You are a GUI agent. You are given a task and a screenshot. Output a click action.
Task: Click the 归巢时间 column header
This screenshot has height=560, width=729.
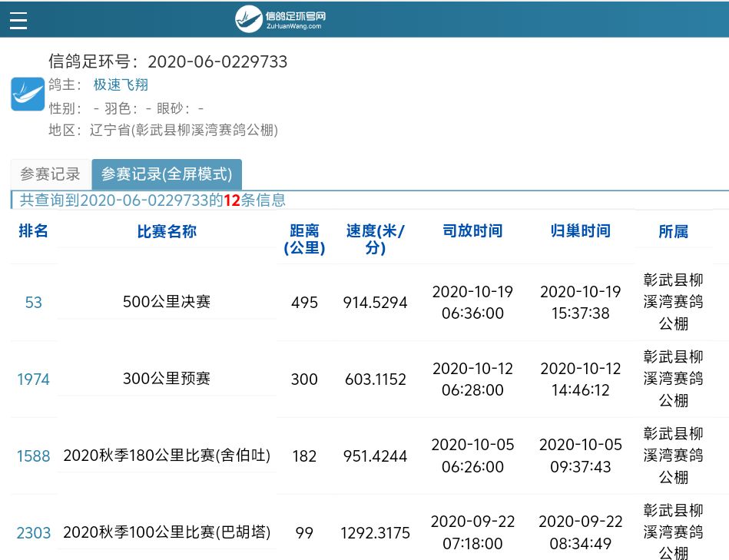[580, 231]
